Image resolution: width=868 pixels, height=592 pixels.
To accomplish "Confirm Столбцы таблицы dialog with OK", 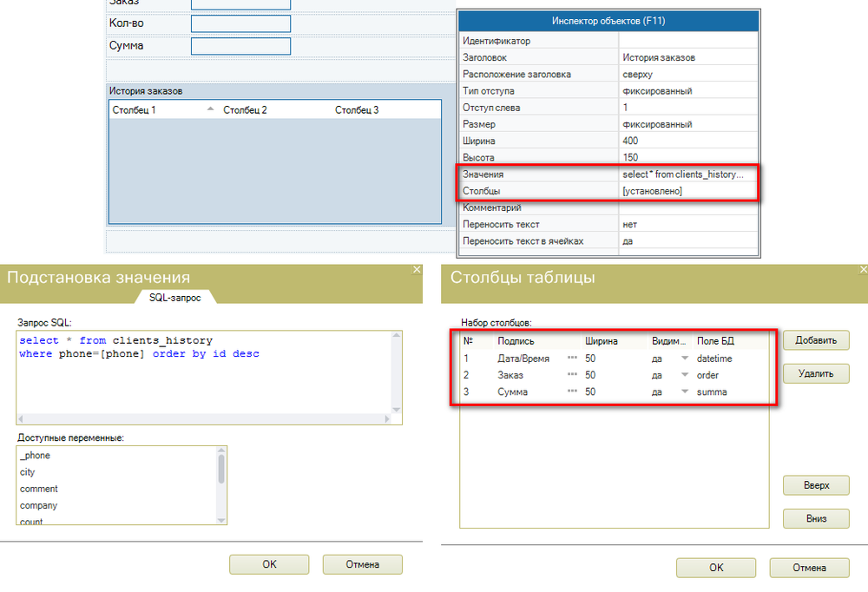I will pos(716,568).
